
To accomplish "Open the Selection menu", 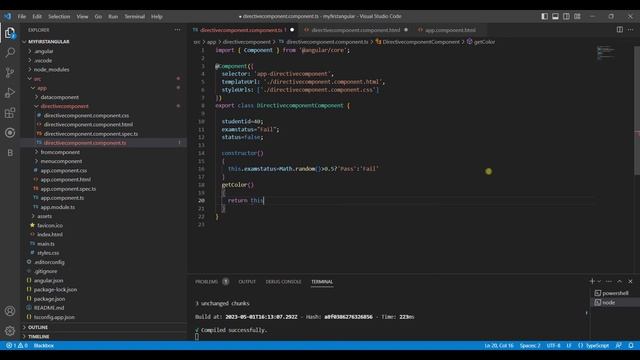I will coord(59,16).
